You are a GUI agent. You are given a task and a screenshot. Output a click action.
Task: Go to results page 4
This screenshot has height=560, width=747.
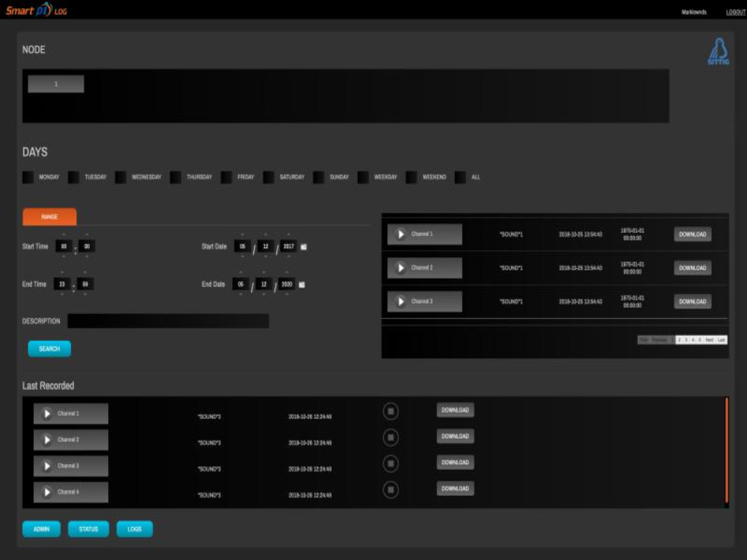point(693,340)
